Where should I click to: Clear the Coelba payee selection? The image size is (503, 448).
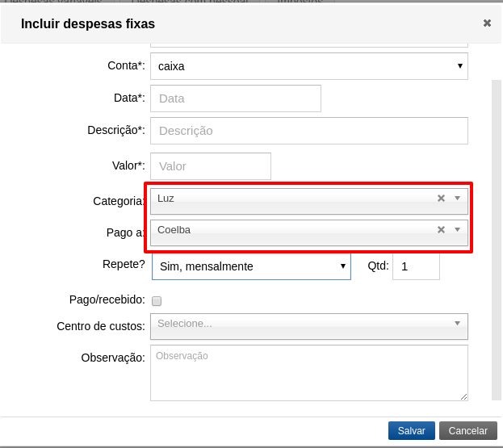coord(441,230)
